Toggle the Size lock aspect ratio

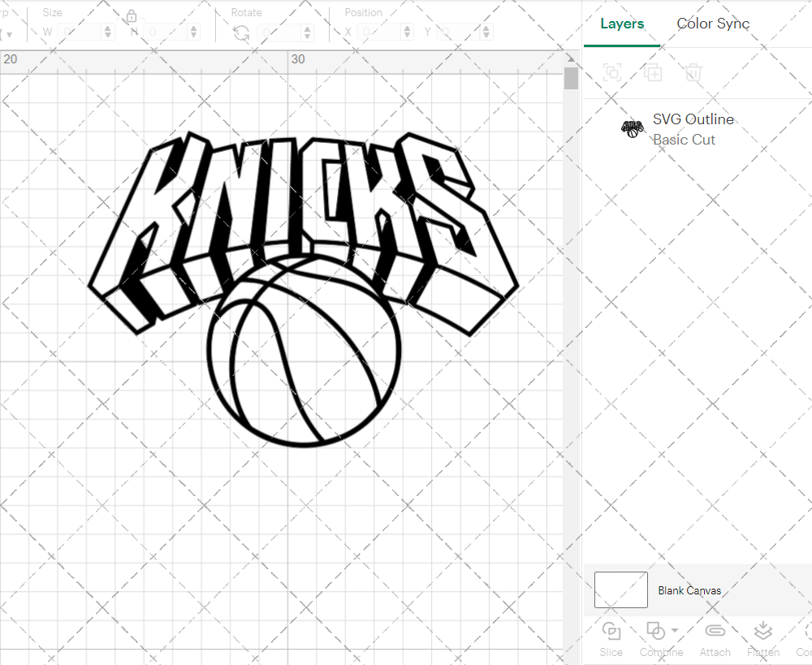coord(132,15)
